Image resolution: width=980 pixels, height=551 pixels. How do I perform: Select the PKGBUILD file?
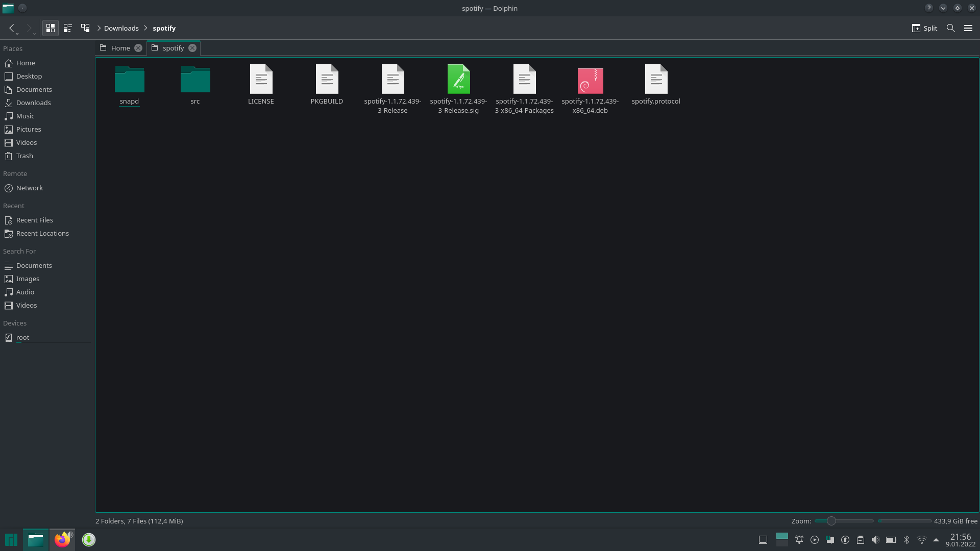pyautogui.click(x=327, y=85)
